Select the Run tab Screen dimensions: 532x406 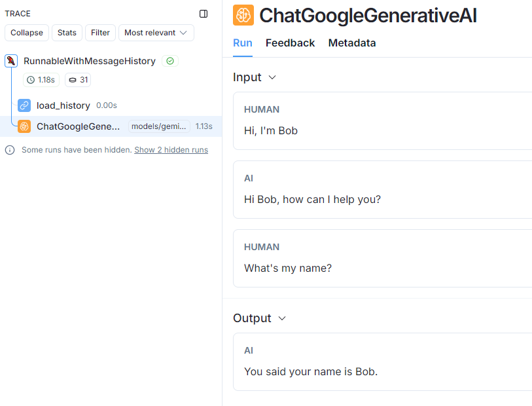[x=243, y=43]
